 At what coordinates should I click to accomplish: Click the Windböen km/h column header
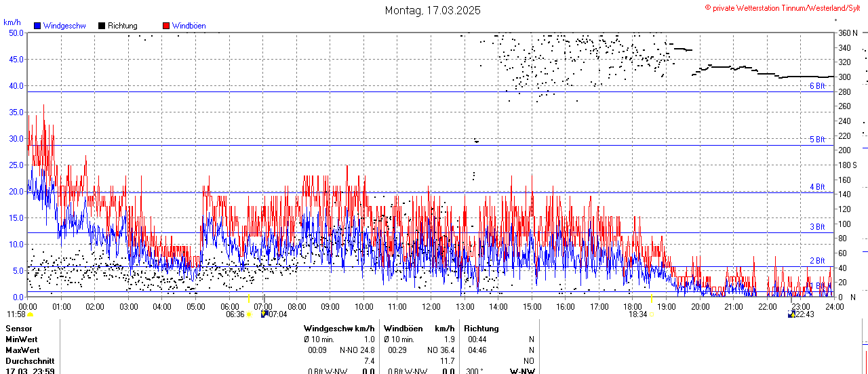(419, 329)
